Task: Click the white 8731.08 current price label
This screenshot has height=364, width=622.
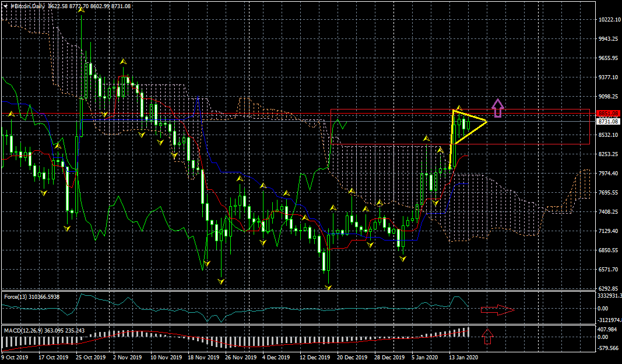Action: click(607, 121)
